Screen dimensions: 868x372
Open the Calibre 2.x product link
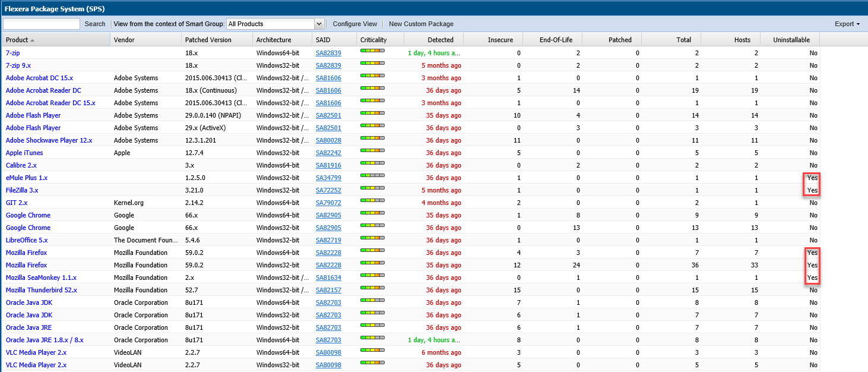[21, 165]
